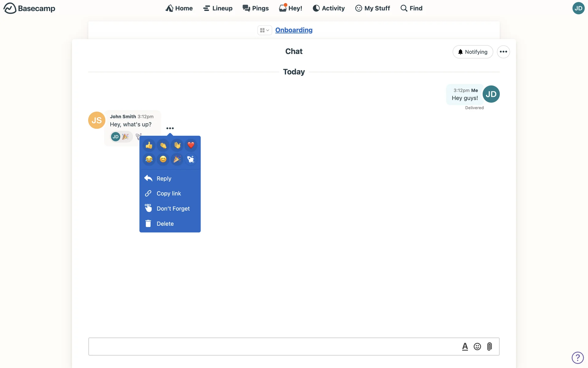React with thumbs up emoji
Screen dimensions: 588x368
(x=149, y=145)
